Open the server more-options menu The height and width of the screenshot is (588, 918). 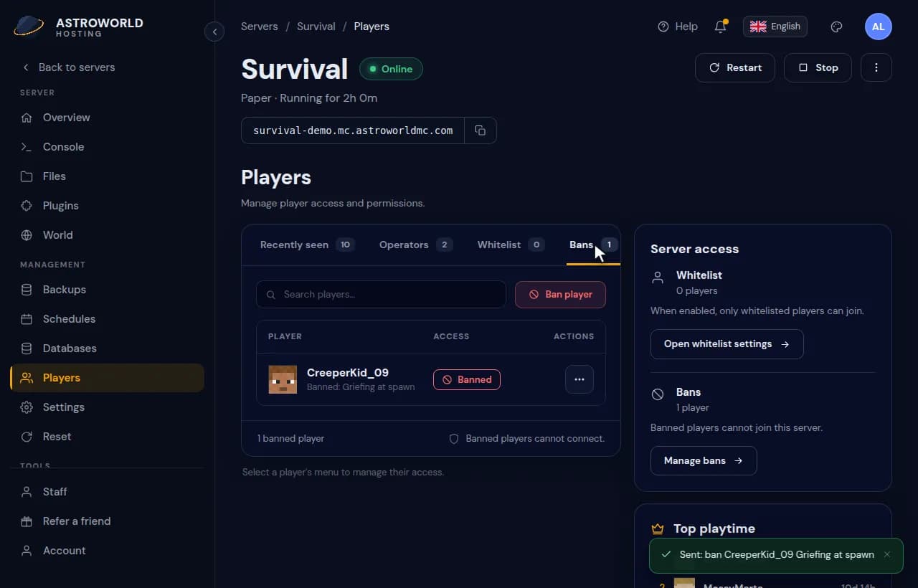(876, 67)
